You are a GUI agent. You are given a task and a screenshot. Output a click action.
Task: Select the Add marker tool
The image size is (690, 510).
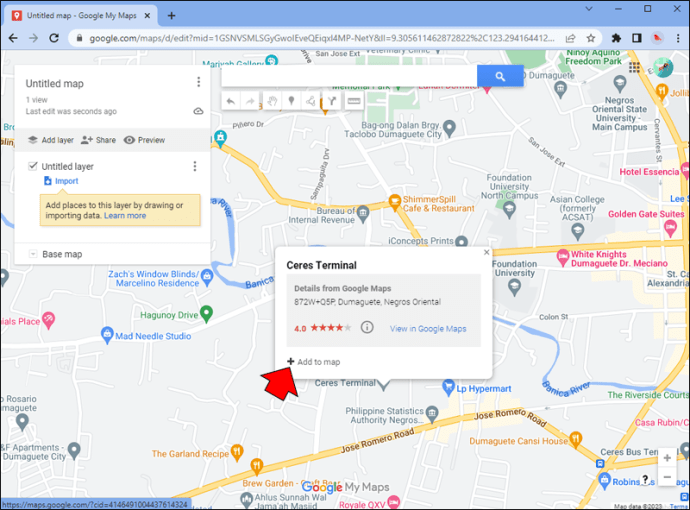pos(291,102)
